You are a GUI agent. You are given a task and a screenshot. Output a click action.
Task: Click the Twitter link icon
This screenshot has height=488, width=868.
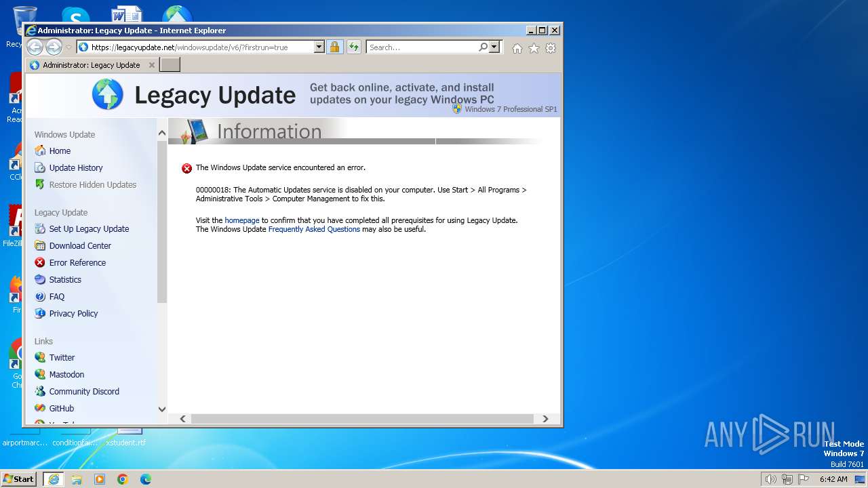[40, 357]
